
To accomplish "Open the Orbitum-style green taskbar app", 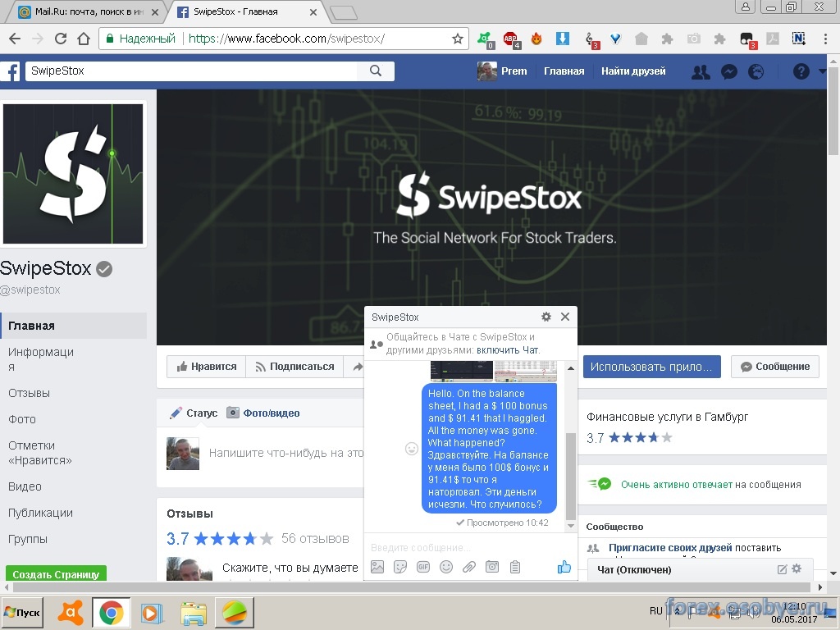I will pos(234,612).
